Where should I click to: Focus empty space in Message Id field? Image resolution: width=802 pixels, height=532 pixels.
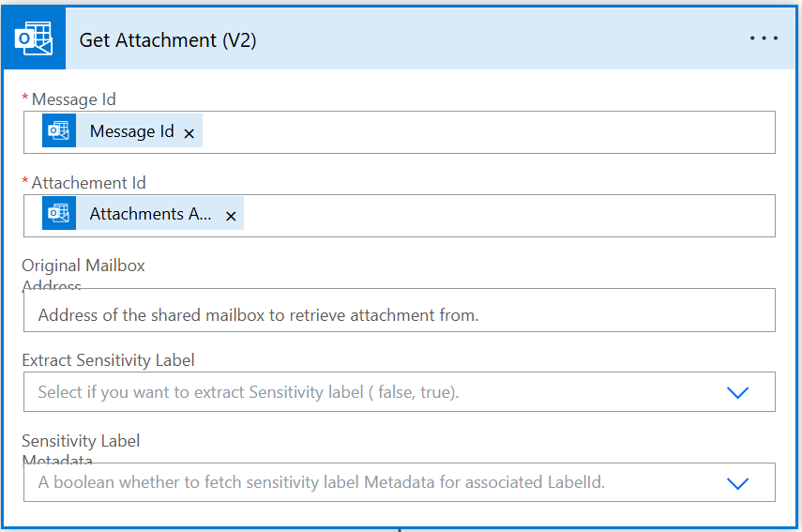click(x=488, y=131)
